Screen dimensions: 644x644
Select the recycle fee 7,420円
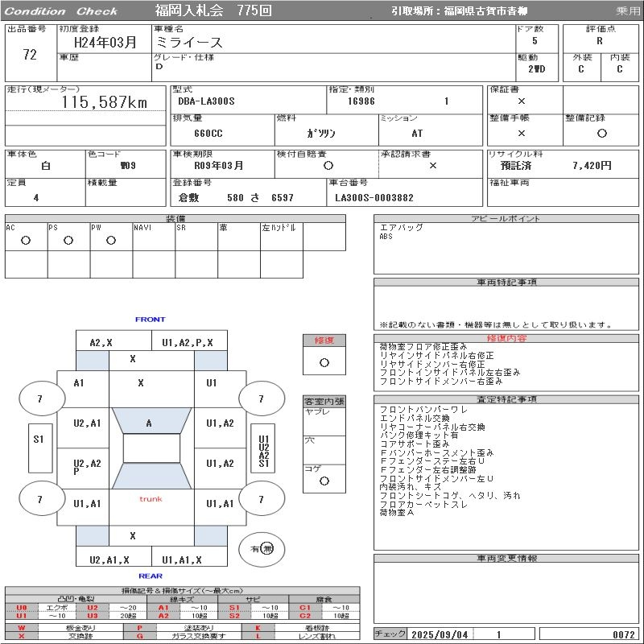(x=592, y=166)
